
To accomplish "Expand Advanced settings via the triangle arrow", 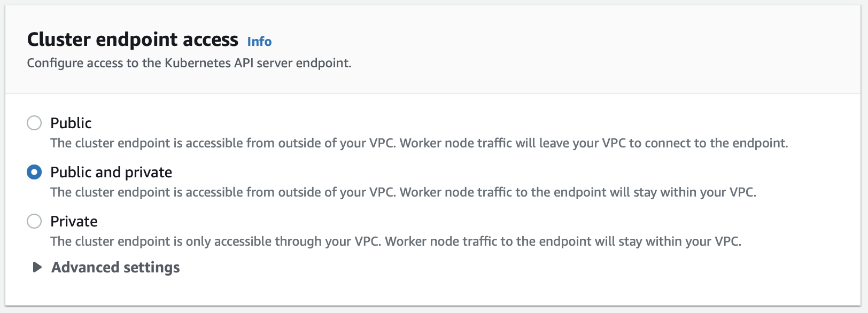I will (x=37, y=267).
